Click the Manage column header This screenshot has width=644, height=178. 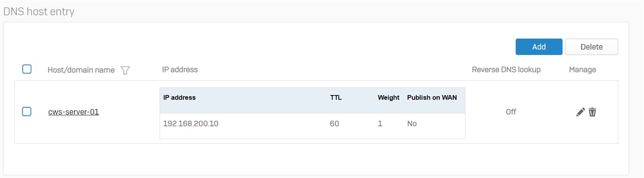[582, 70]
